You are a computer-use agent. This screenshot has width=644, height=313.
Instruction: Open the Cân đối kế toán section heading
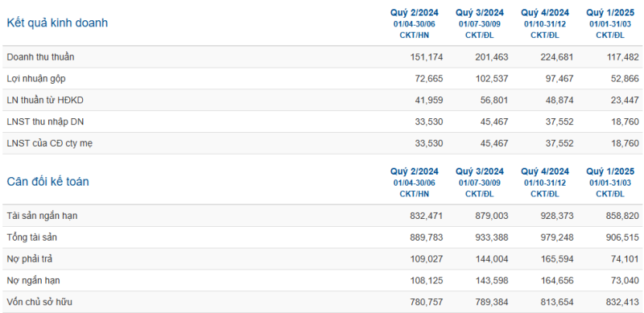pyautogui.click(x=47, y=182)
